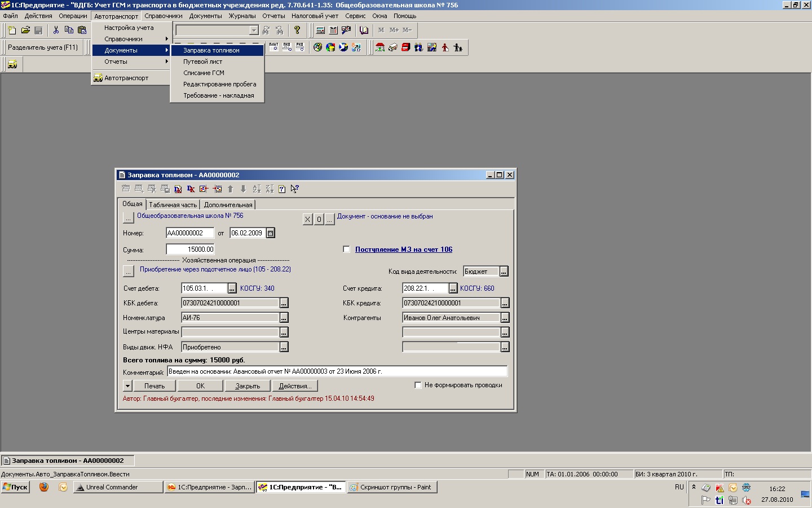Click the sort ascending A-Z icon
This screenshot has width=812, height=508.
point(257,189)
